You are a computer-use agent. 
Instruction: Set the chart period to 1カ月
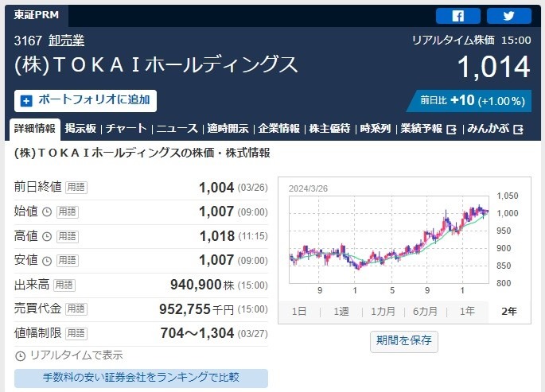383,311
